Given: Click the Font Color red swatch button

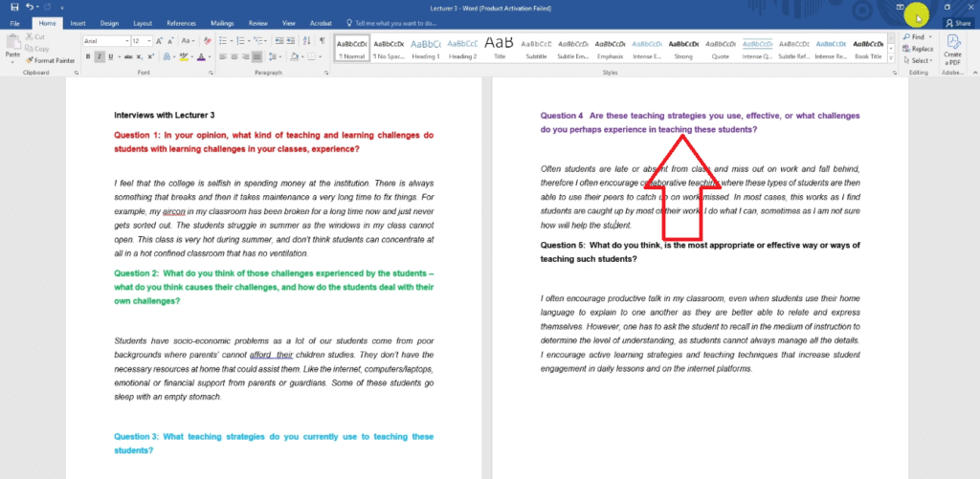Looking at the screenshot, I should click(x=200, y=56).
